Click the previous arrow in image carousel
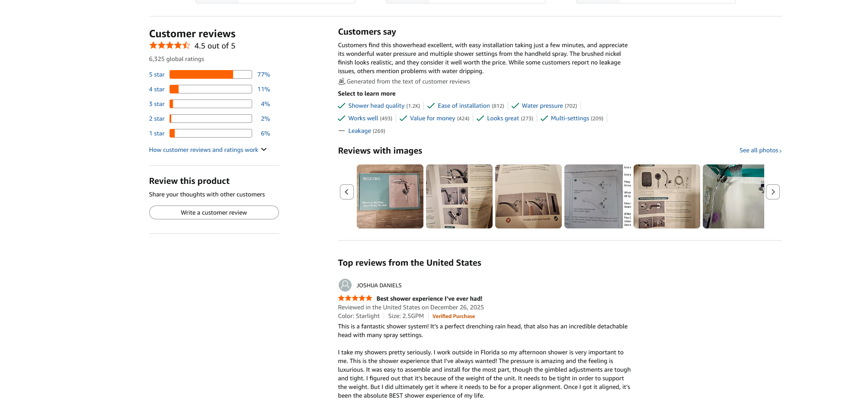This screenshot has height=408, width=868. coord(346,192)
